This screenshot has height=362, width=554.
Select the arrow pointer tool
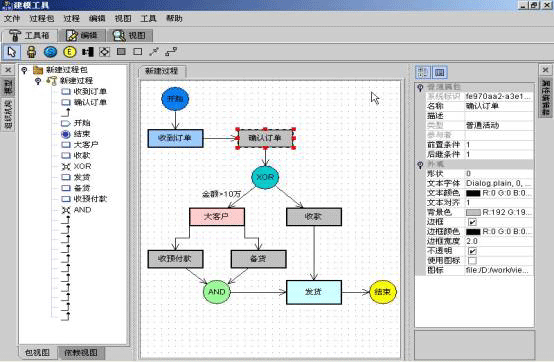pos(12,52)
